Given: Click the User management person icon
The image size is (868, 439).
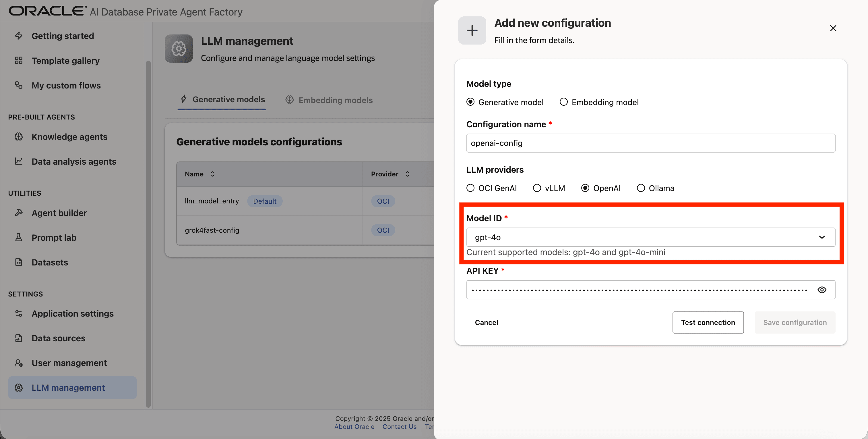Looking at the screenshot, I should pos(19,363).
